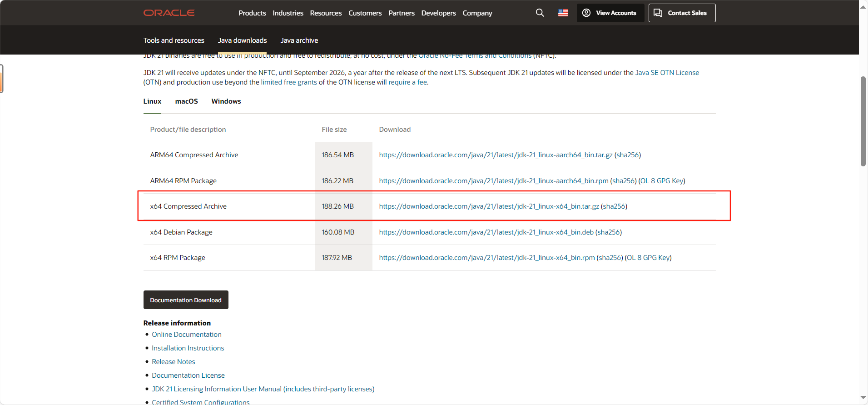The height and width of the screenshot is (405, 868).
Task: Select the Linux platform tab
Action: (x=152, y=101)
